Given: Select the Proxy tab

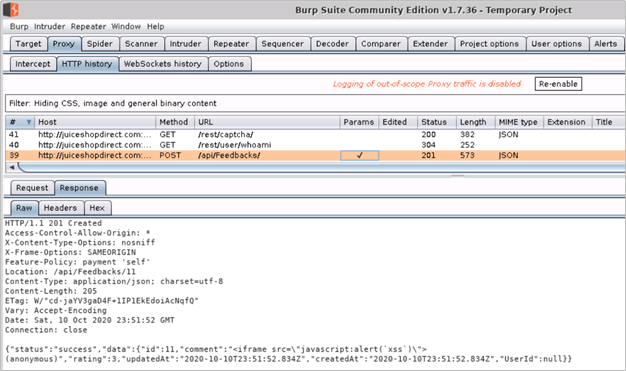Looking at the screenshot, I should pos(64,44).
